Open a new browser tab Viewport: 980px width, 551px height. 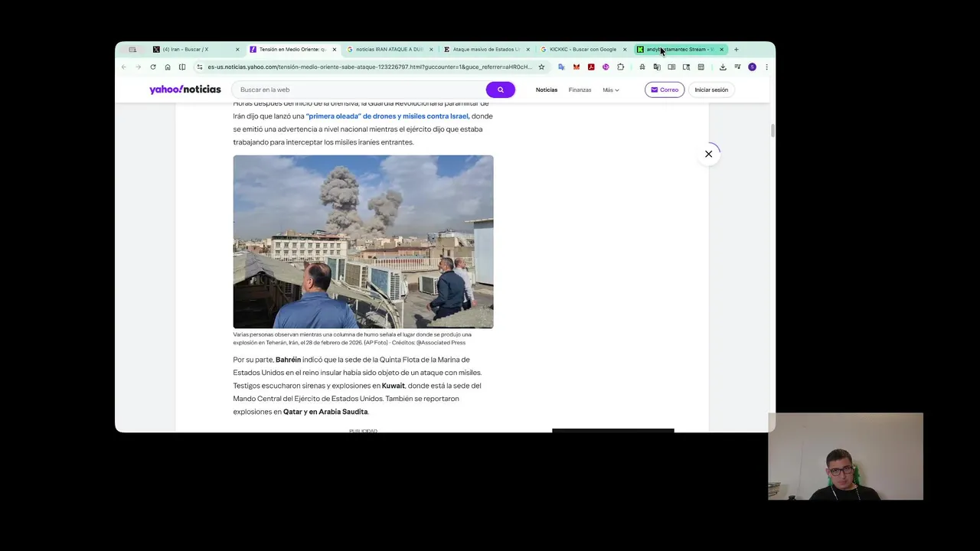click(x=737, y=49)
